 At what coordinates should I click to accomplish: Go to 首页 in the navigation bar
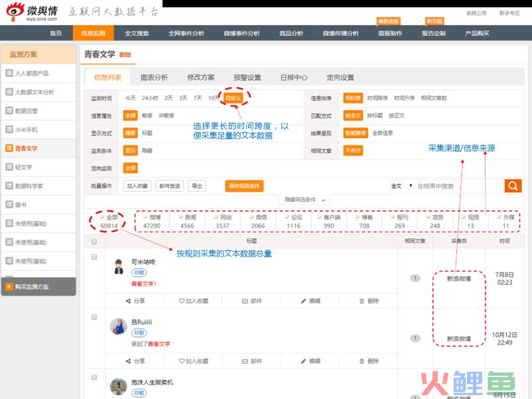(x=56, y=33)
